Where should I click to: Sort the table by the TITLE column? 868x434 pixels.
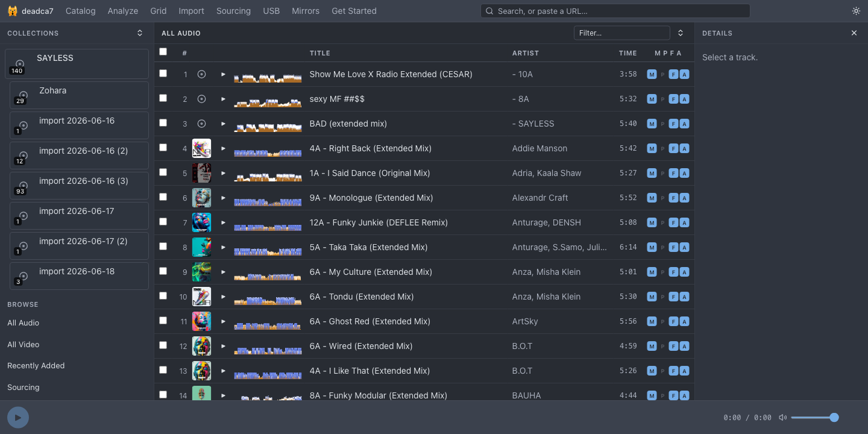[320, 53]
